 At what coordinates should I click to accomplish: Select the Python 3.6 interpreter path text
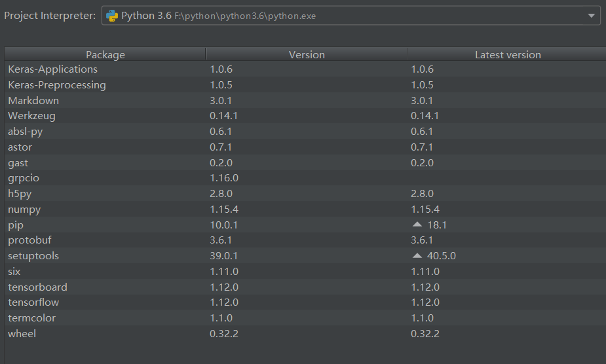point(245,16)
